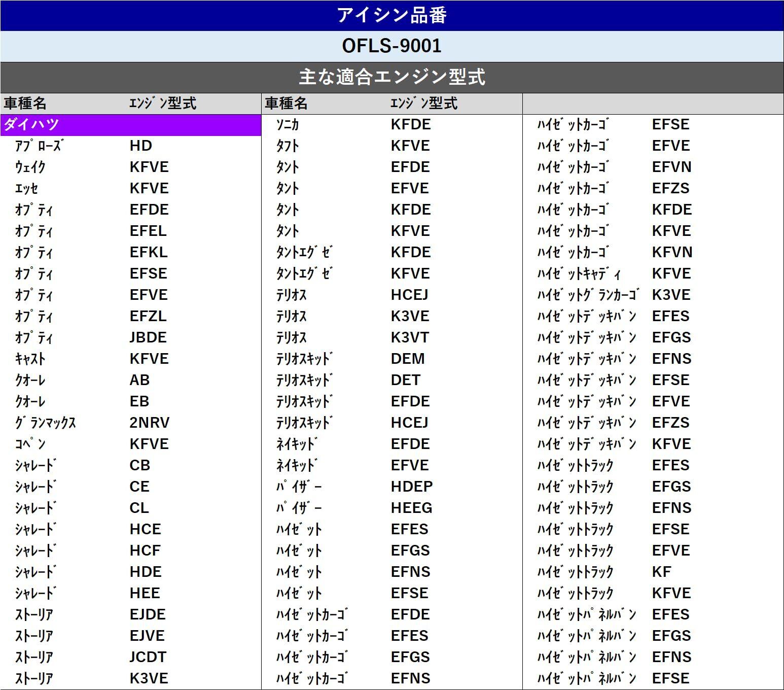Select the HDEP engine code for パイザー
The width and height of the screenshot is (784, 690).
click(x=412, y=487)
